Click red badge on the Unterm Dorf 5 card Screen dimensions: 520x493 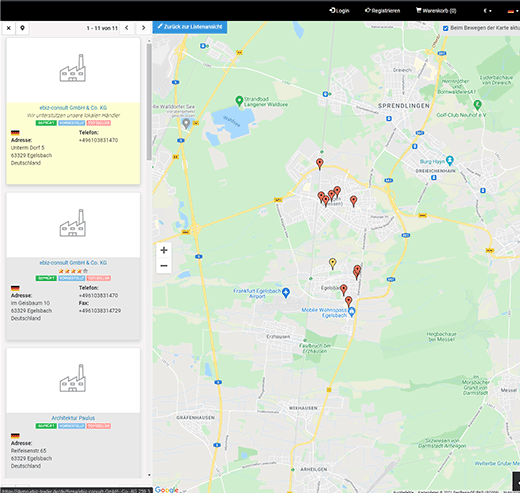[x=99, y=123]
